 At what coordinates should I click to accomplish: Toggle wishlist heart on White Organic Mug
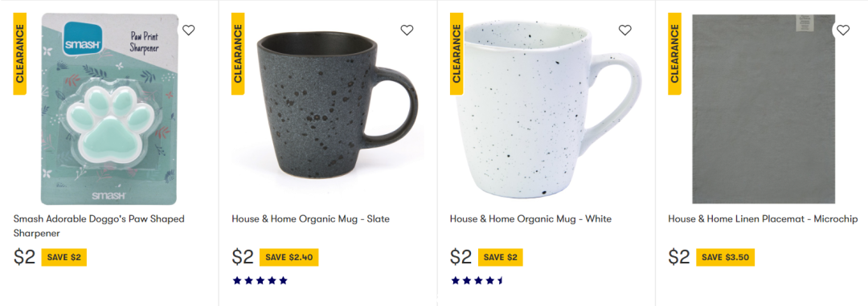pyautogui.click(x=625, y=31)
